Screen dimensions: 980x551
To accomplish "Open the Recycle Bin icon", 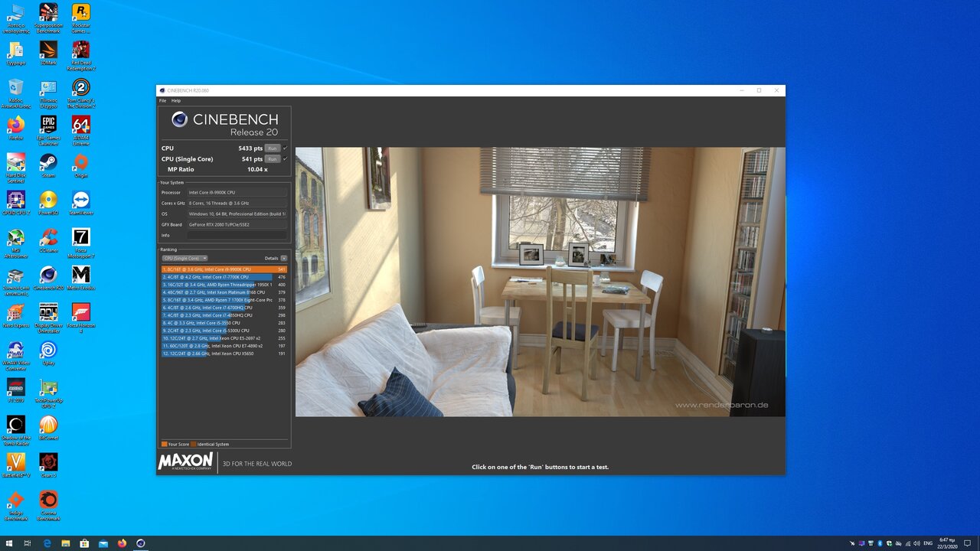I will pyautogui.click(x=16, y=93).
